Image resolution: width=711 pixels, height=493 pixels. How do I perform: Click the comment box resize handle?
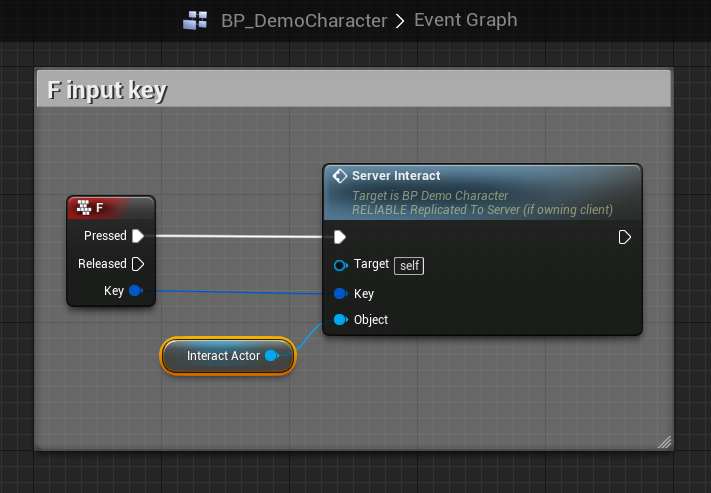coord(664,441)
